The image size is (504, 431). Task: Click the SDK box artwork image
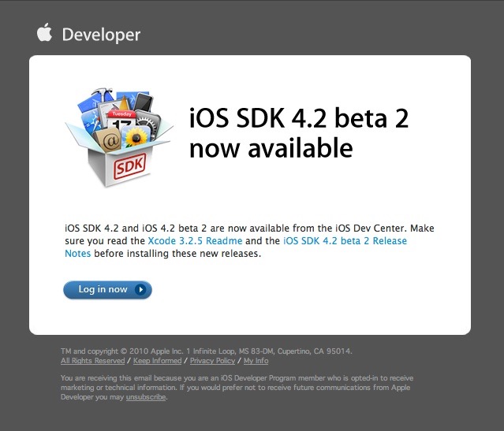click(119, 137)
